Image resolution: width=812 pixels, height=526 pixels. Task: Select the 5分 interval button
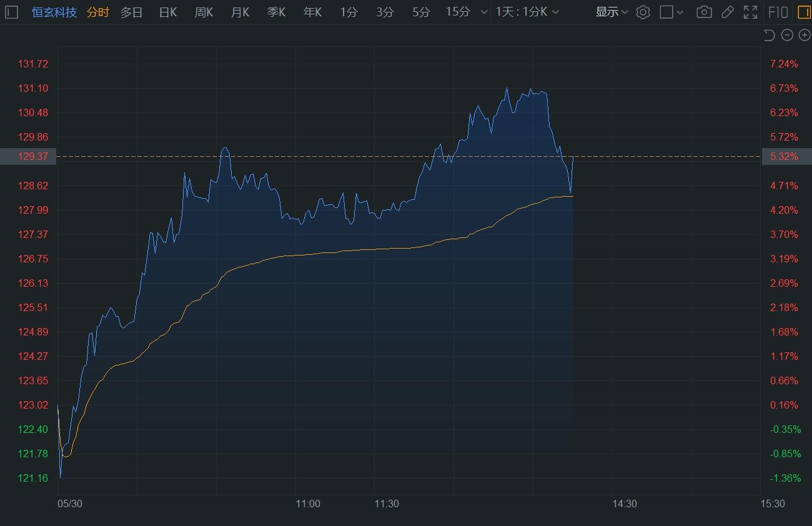421,12
